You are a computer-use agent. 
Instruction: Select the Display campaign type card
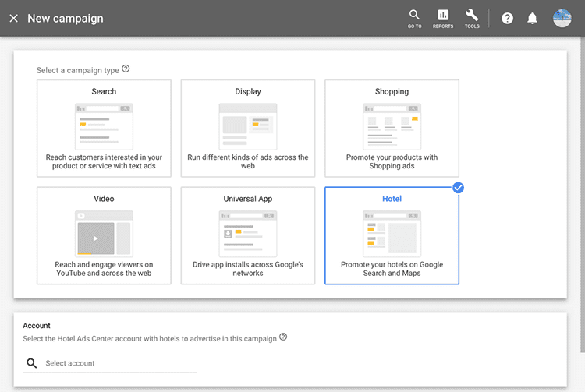[x=248, y=128]
